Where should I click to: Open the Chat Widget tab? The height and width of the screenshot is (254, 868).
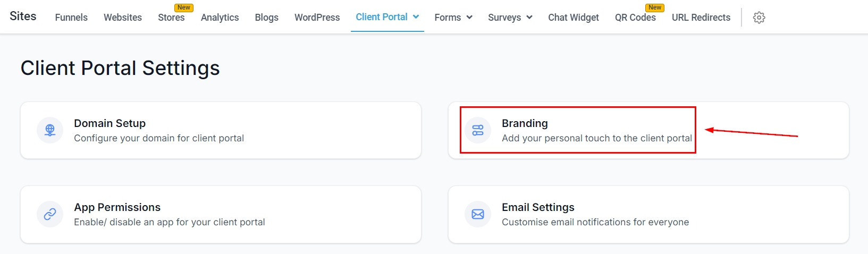[574, 18]
